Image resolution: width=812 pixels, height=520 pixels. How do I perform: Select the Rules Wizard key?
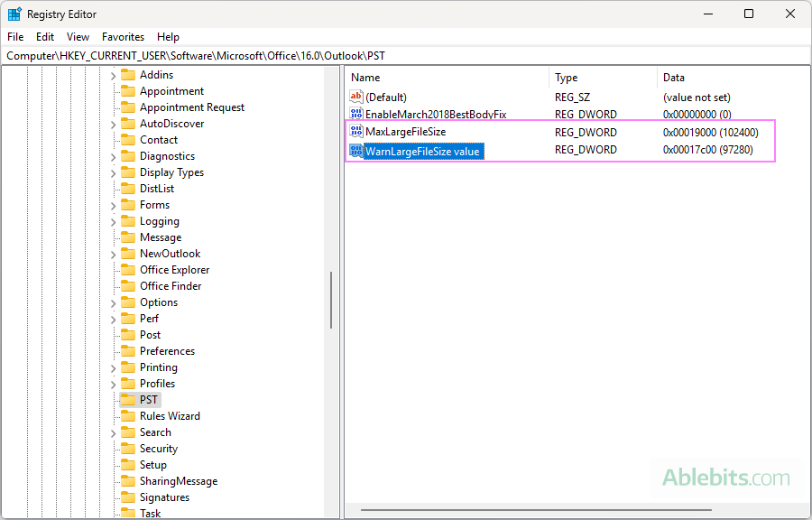pos(170,416)
